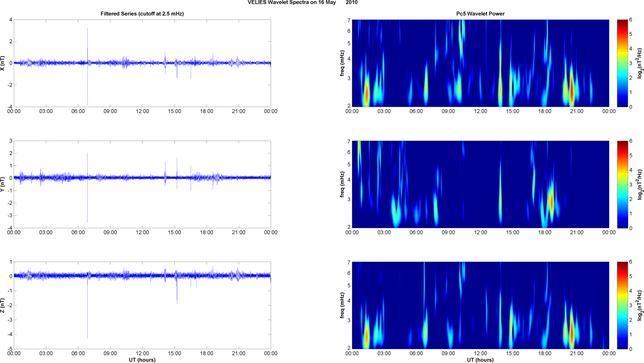
Task: Click the 'Pc5 Wavelet Power' heading
Action: point(480,14)
